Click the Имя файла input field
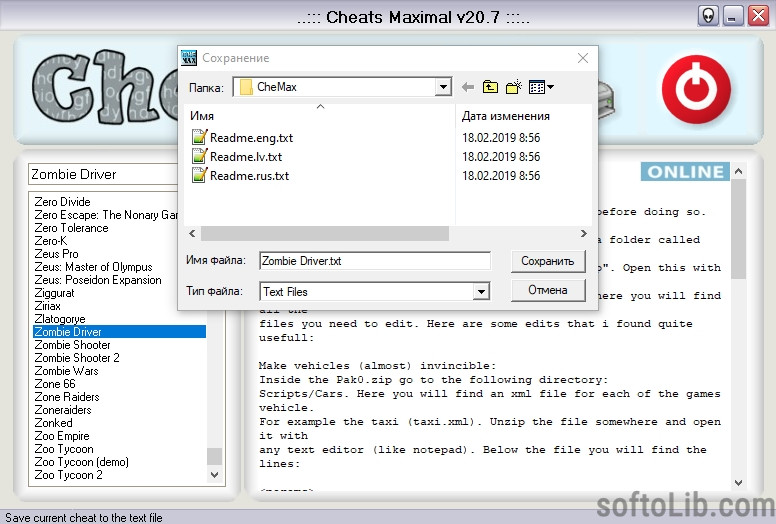Screen dimensions: 776x524 375,261
